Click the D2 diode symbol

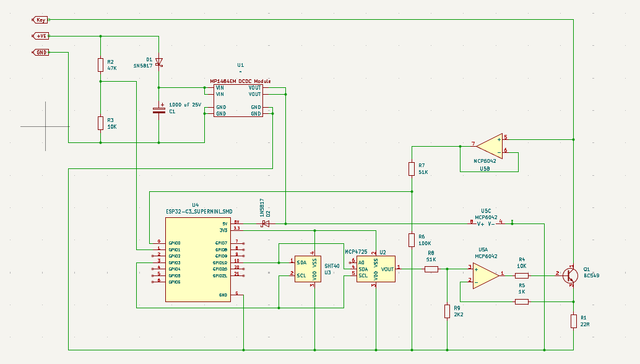(266, 223)
